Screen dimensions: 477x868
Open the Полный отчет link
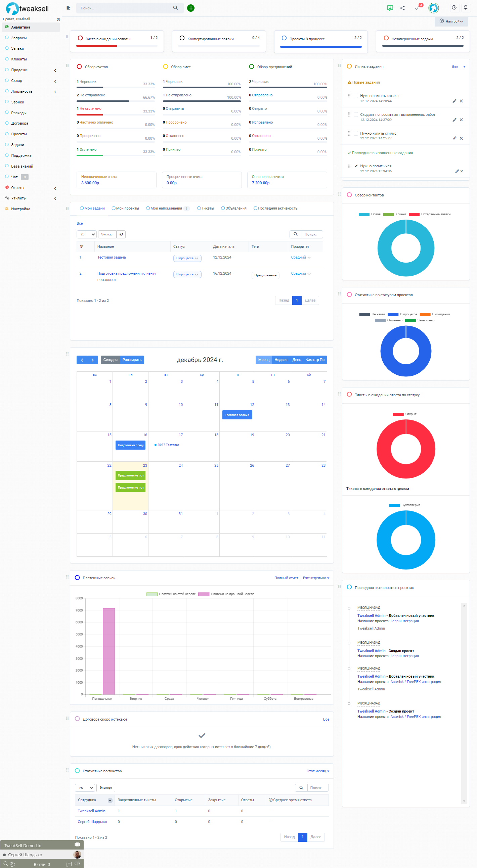pyautogui.click(x=286, y=578)
